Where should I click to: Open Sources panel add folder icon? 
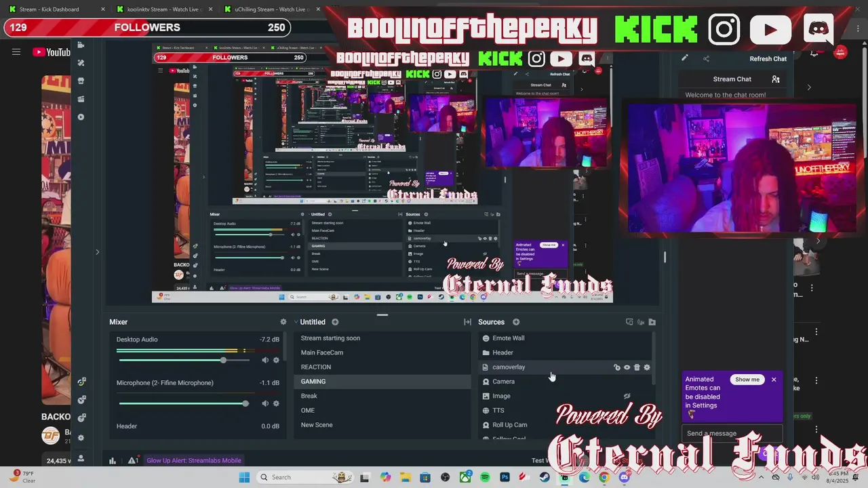pos(652,322)
